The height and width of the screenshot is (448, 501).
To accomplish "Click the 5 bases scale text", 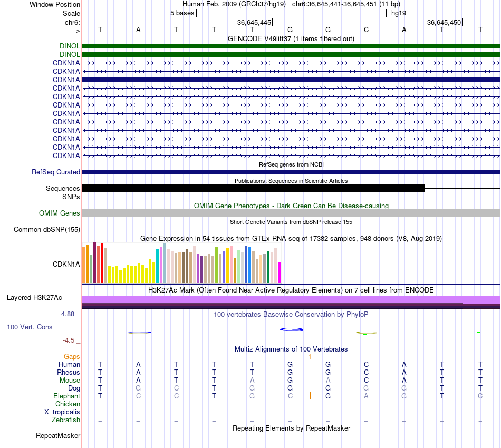I will pos(182,13).
